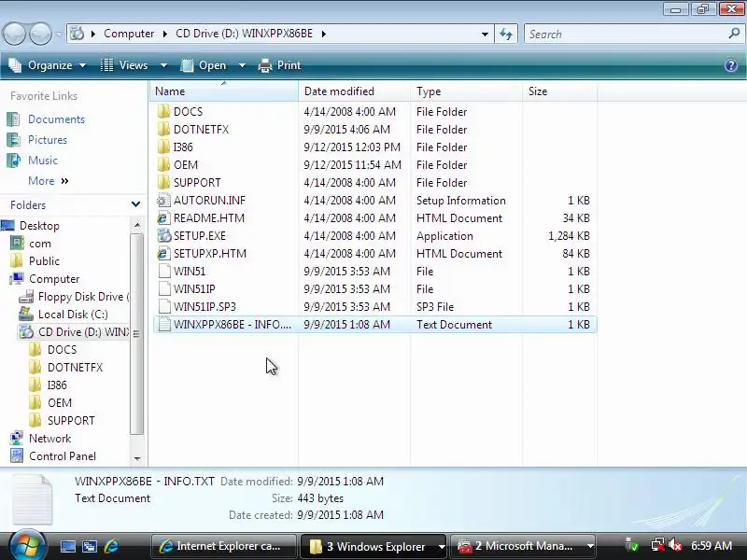Click the folder tree scroll up arrow

137,225
